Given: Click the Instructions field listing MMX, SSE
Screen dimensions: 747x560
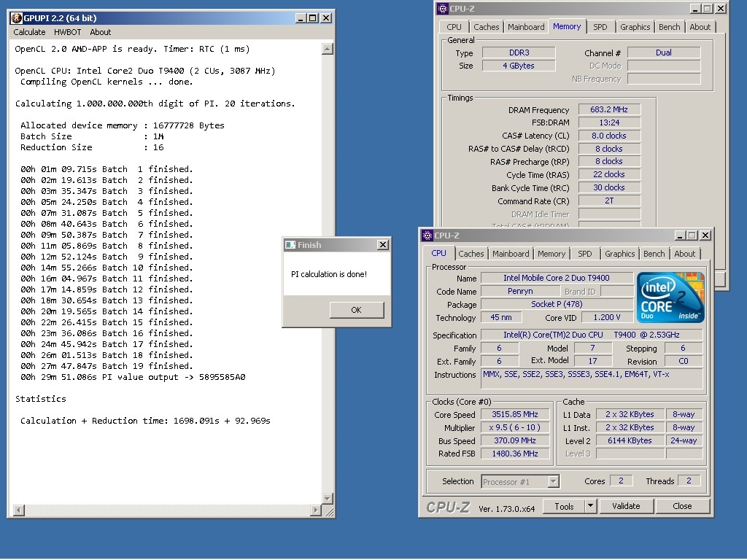Looking at the screenshot, I should coord(592,378).
